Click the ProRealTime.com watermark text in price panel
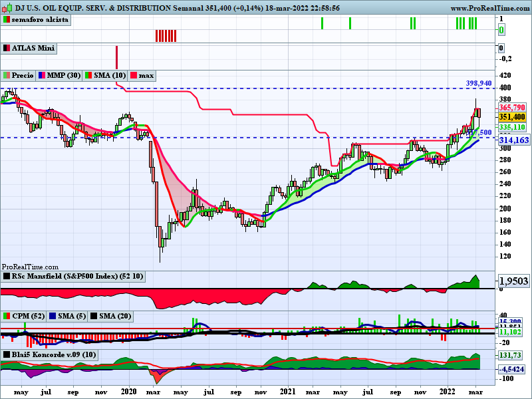 click(x=30, y=267)
